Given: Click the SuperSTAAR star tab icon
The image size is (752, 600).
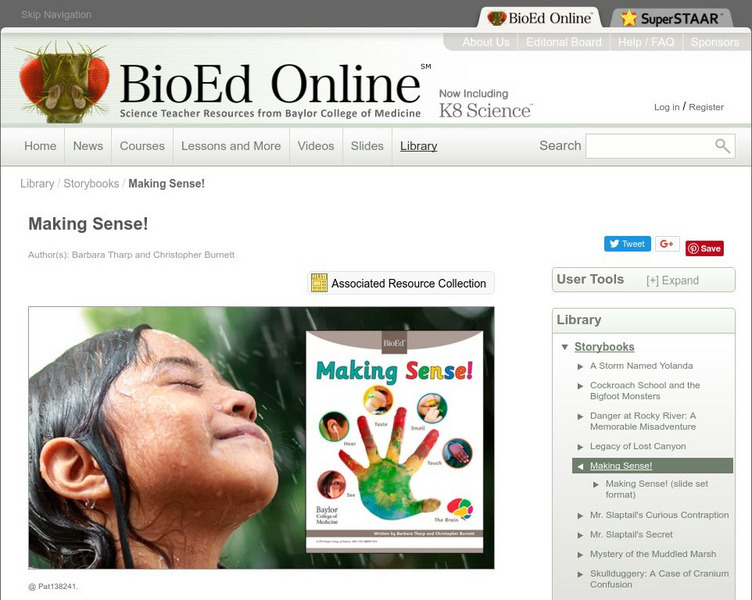Looking at the screenshot, I should click(x=628, y=18).
